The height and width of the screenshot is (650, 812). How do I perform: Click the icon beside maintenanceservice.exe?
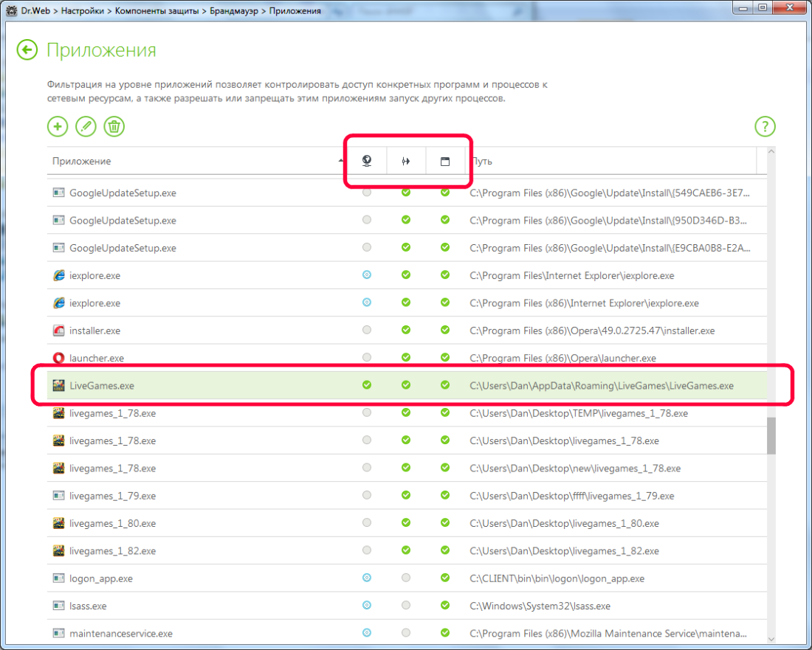pos(58,633)
